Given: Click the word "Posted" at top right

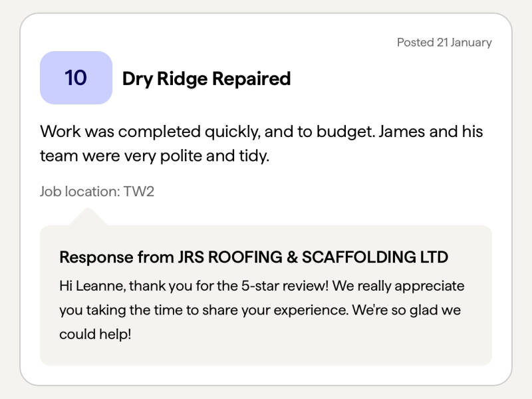Looking at the screenshot, I should click(x=415, y=43).
